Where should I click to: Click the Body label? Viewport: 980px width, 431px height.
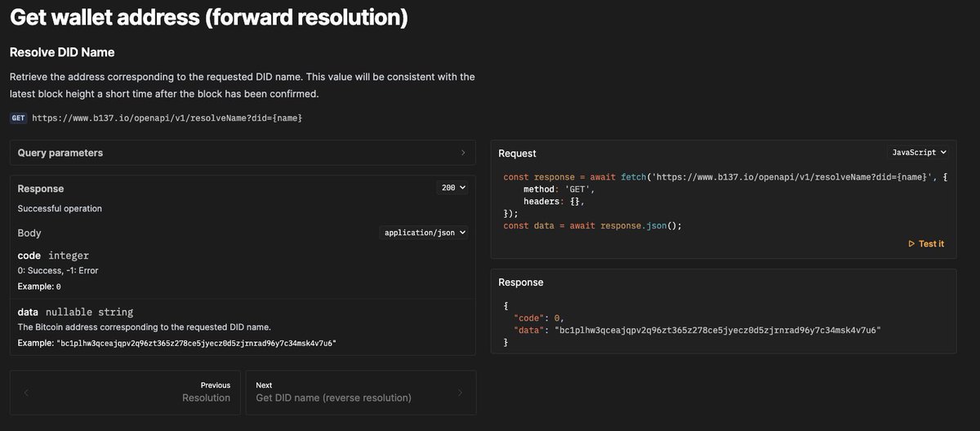click(29, 233)
